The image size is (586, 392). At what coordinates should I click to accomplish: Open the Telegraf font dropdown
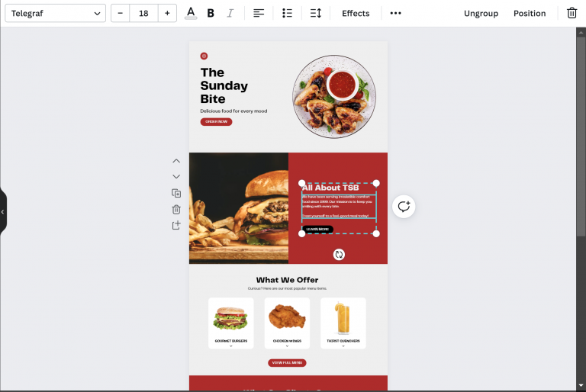(55, 14)
